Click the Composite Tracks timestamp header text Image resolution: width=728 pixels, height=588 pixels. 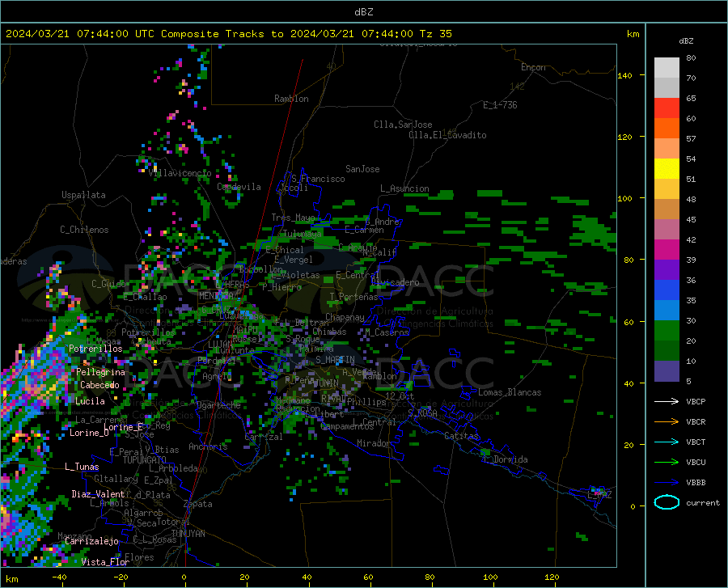pyautogui.click(x=229, y=34)
